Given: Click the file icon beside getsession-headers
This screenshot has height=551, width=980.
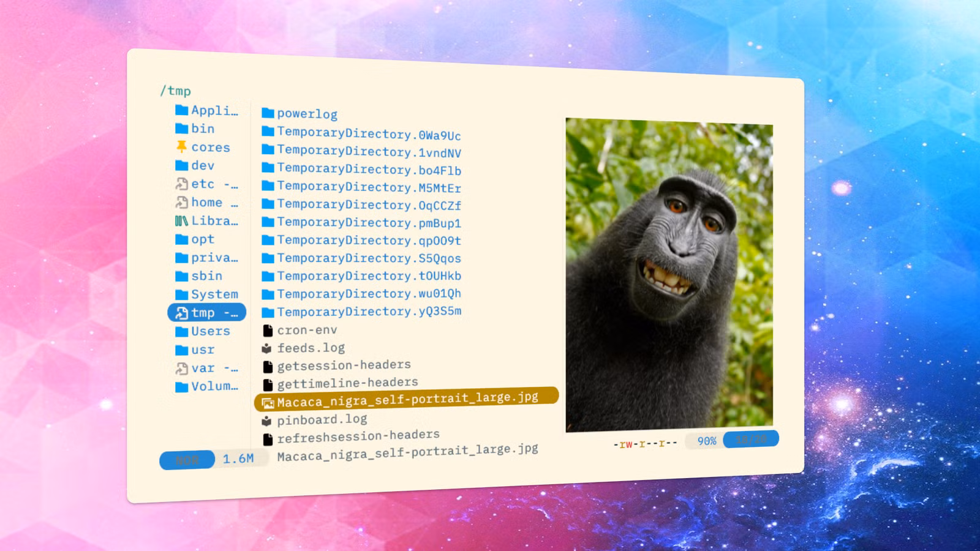Looking at the screenshot, I should click(268, 367).
